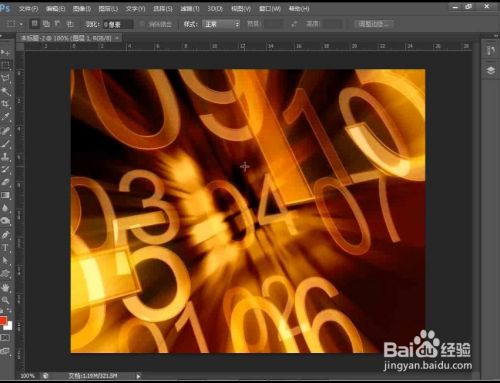Click the height (高度) input field

pyautogui.click(x=332, y=24)
